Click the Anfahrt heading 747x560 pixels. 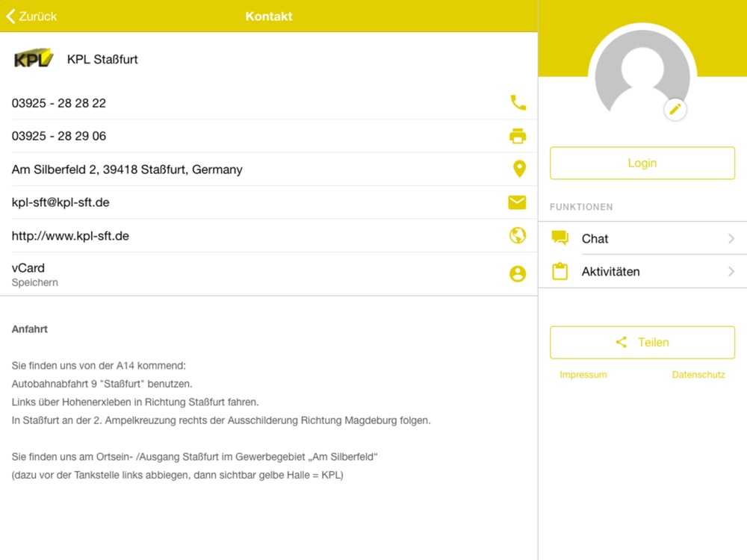tap(30, 329)
